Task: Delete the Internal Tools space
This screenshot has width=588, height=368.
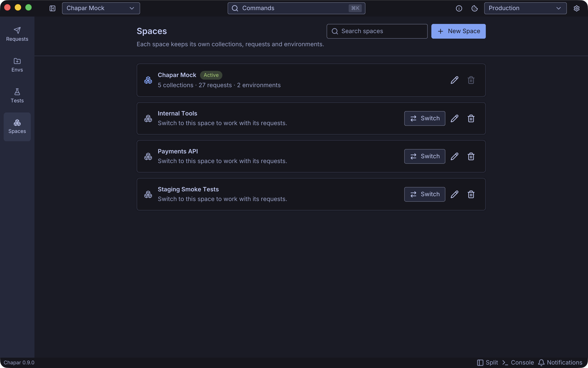Action: 471,118
